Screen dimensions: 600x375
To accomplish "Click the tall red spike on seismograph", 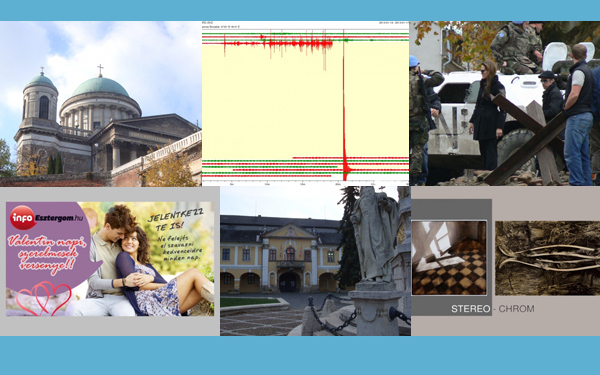I will (344, 103).
